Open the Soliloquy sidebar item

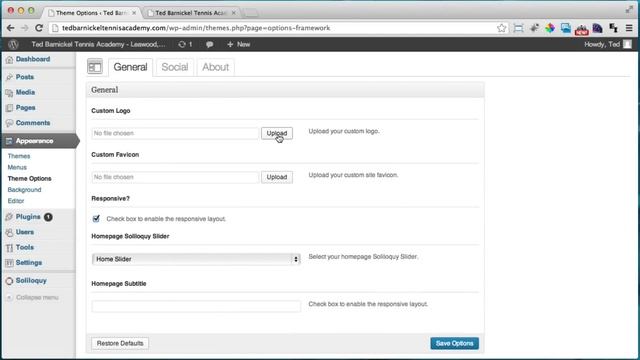click(31, 280)
